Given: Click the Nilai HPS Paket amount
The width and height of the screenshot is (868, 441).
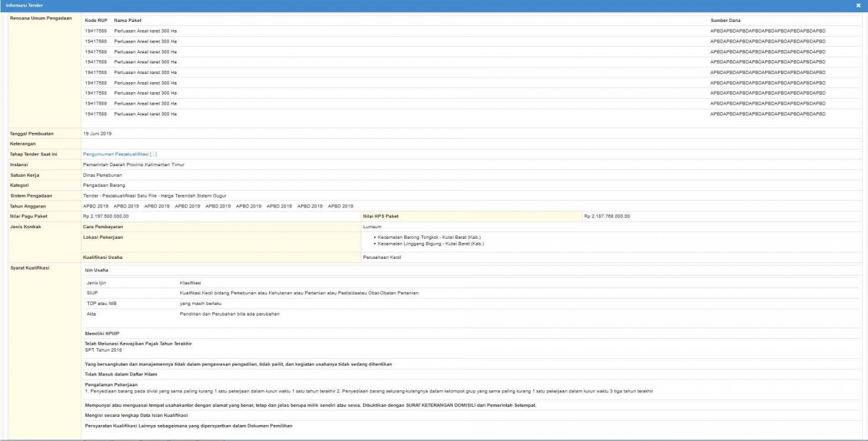Looking at the screenshot, I should [x=607, y=216].
